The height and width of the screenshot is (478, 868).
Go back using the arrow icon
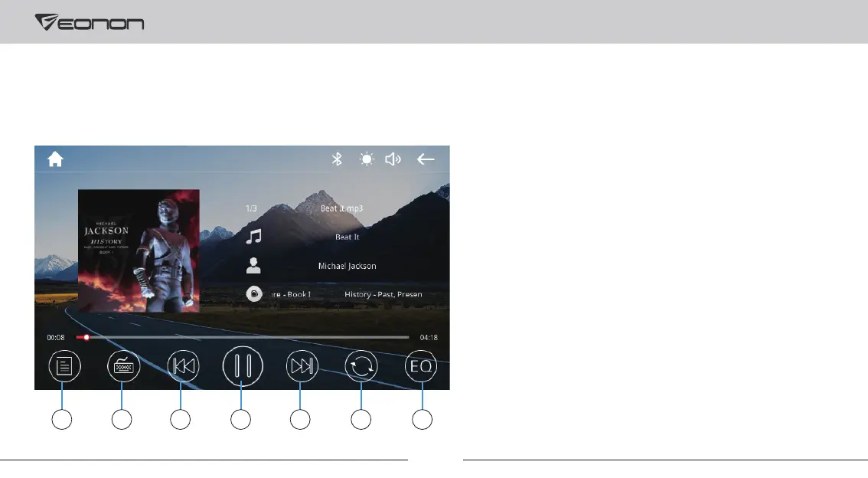[x=426, y=159]
